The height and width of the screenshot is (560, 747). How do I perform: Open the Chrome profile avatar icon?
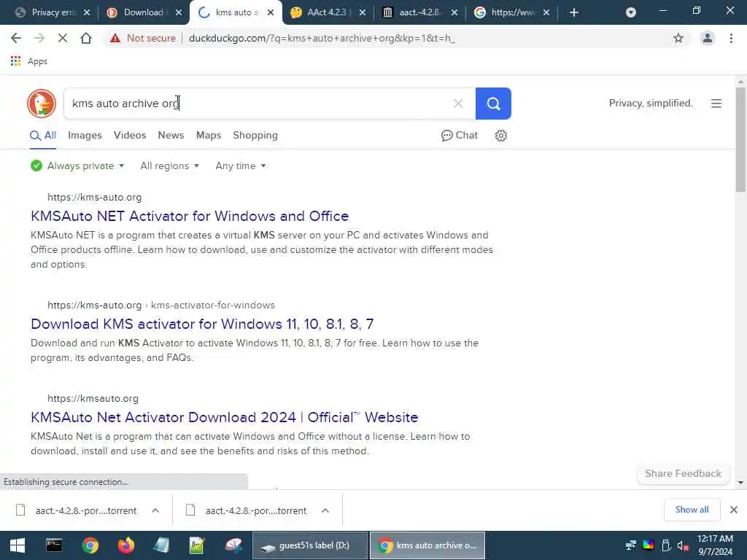(708, 38)
